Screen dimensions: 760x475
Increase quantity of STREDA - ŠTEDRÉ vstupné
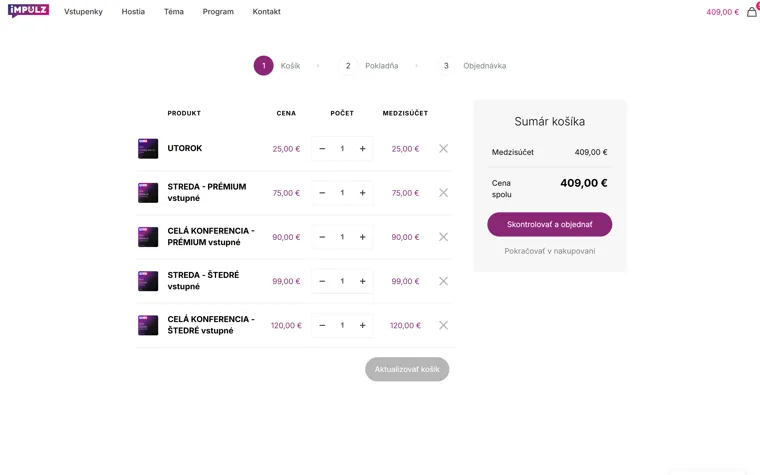pos(363,281)
